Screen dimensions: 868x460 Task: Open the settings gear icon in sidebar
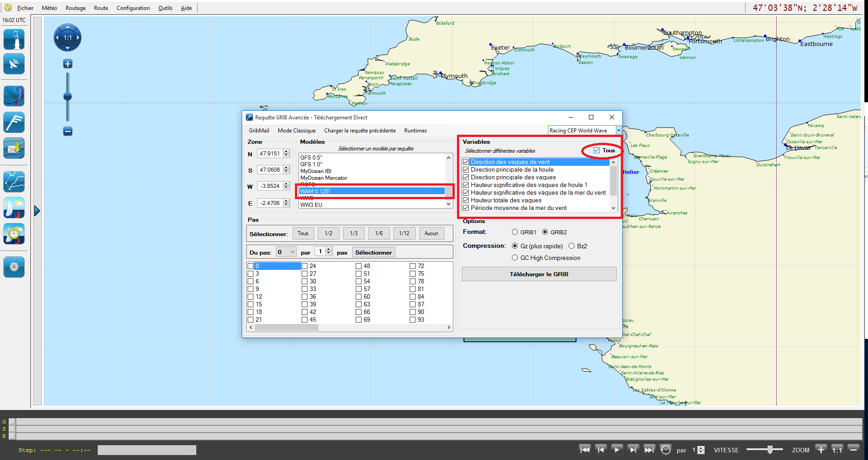click(x=14, y=267)
